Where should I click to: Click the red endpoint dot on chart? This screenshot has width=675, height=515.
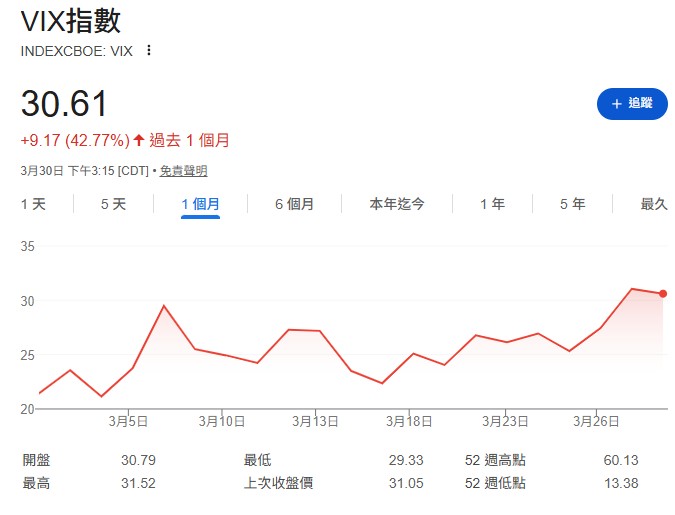click(663, 294)
